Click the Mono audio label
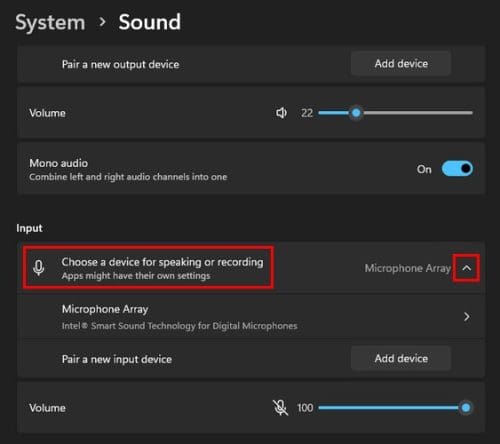 click(x=59, y=163)
